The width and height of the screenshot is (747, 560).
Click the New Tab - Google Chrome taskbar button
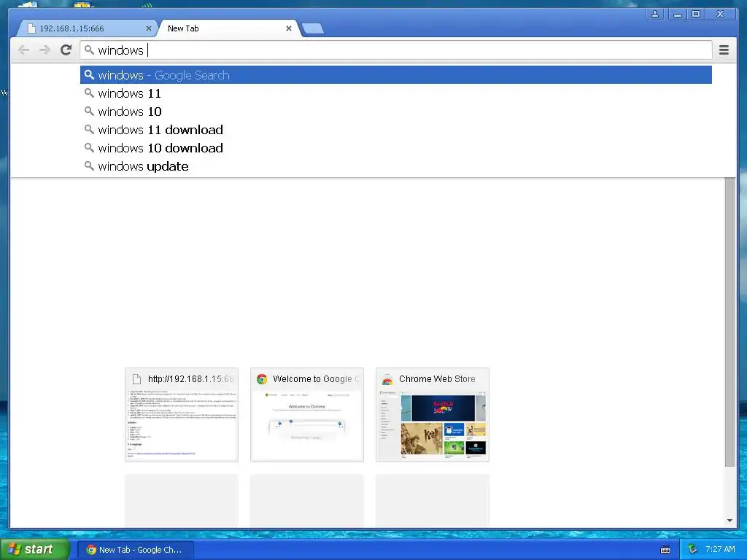pyautogui.click(x=135, y=550)
